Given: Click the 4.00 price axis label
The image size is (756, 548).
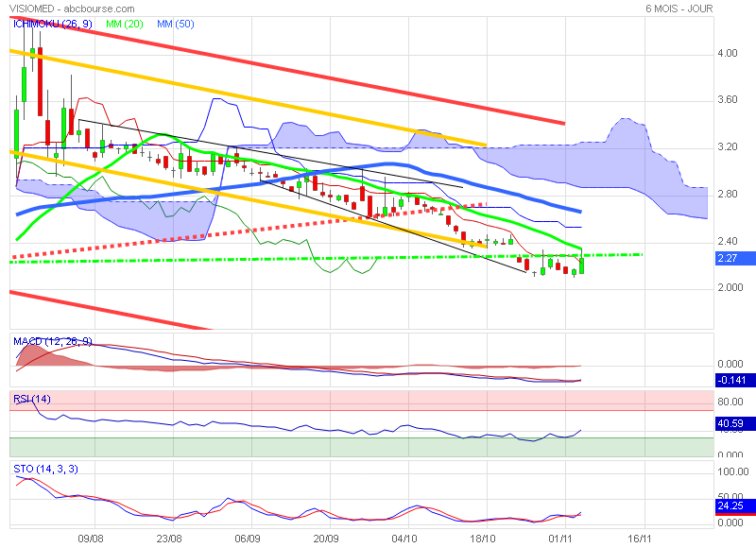Looking at the screenshot, I should (x=728, y=53).
